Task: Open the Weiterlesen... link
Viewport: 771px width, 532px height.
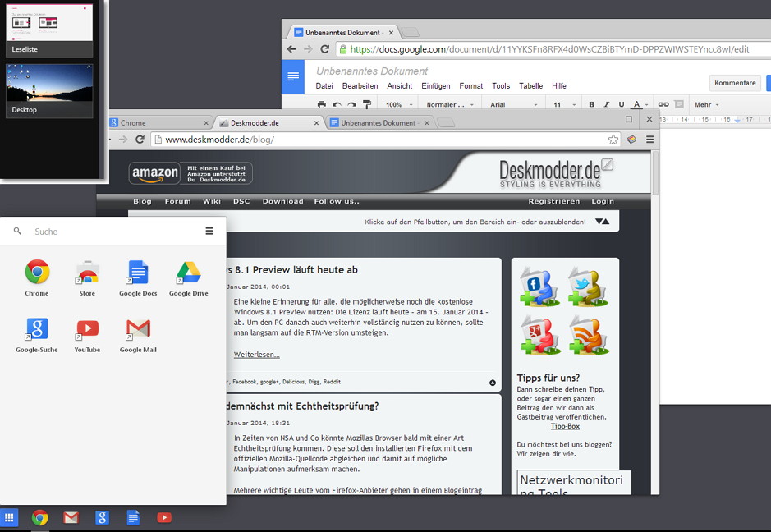Action: 257,355
